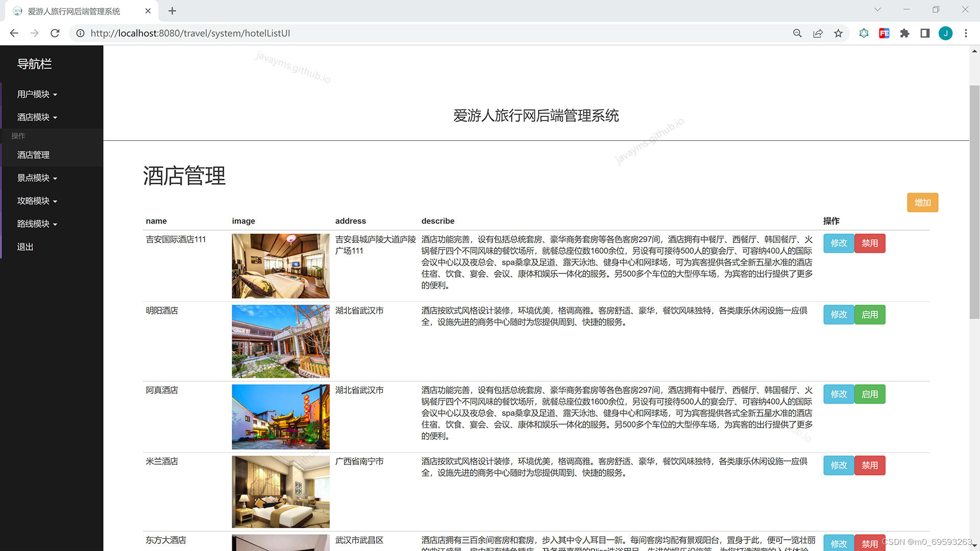This screenshot has height=551, width=980.
Task: Click the page vertical scrollbar thumb
Action: [974, 202]
